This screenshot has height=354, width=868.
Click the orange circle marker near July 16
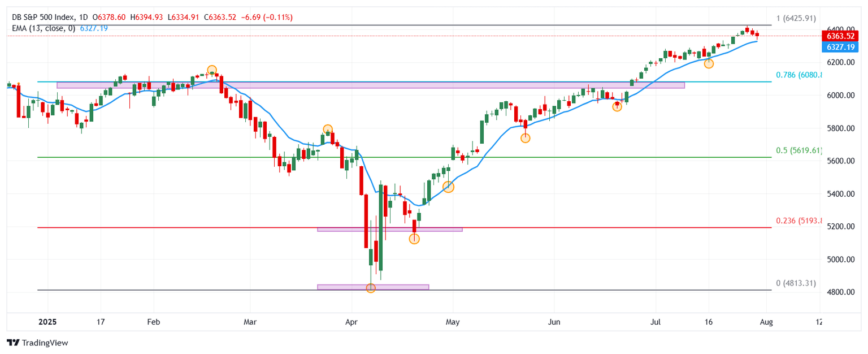click(709, 63)
